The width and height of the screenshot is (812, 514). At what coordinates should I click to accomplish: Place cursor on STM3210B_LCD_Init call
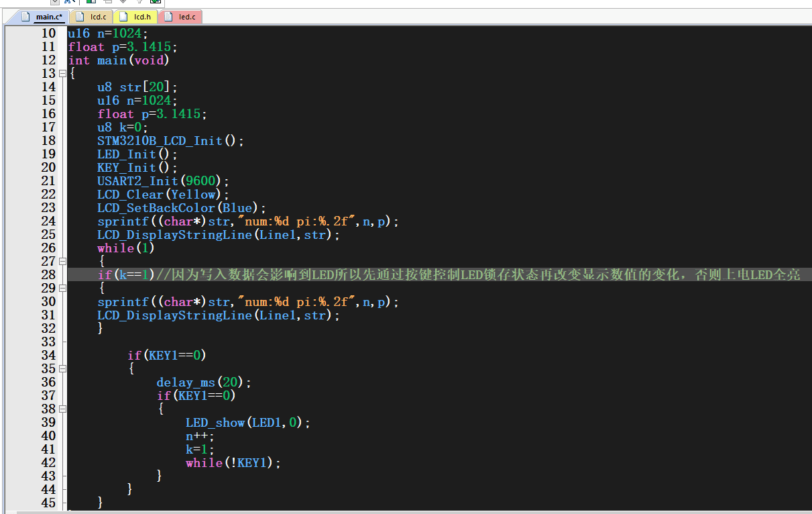(160, 140)
